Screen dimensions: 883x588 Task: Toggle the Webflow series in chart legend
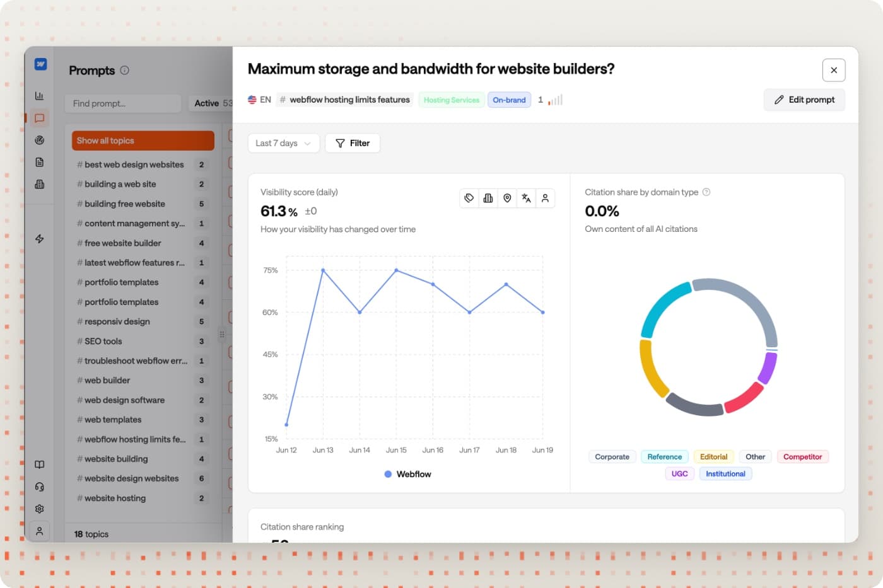(407, 474)
